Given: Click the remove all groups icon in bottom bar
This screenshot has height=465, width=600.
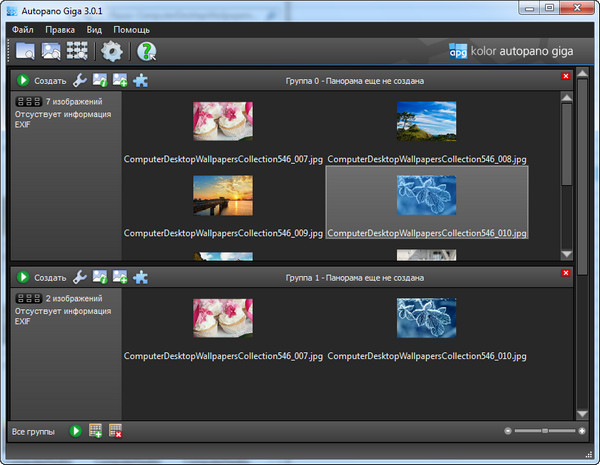Looking at the screenshot, I should tap(116, 431).
